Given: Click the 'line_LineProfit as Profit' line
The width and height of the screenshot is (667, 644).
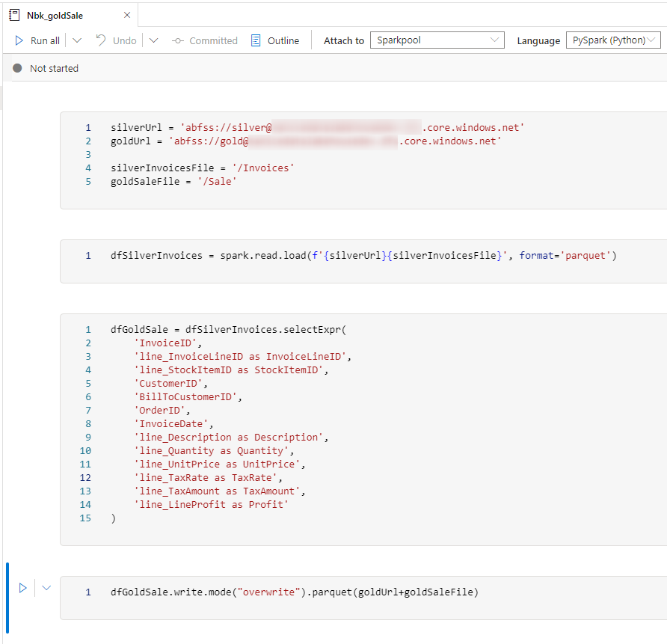Looking at the screenshot, I should pyautogui.click(x=211, y=505).
